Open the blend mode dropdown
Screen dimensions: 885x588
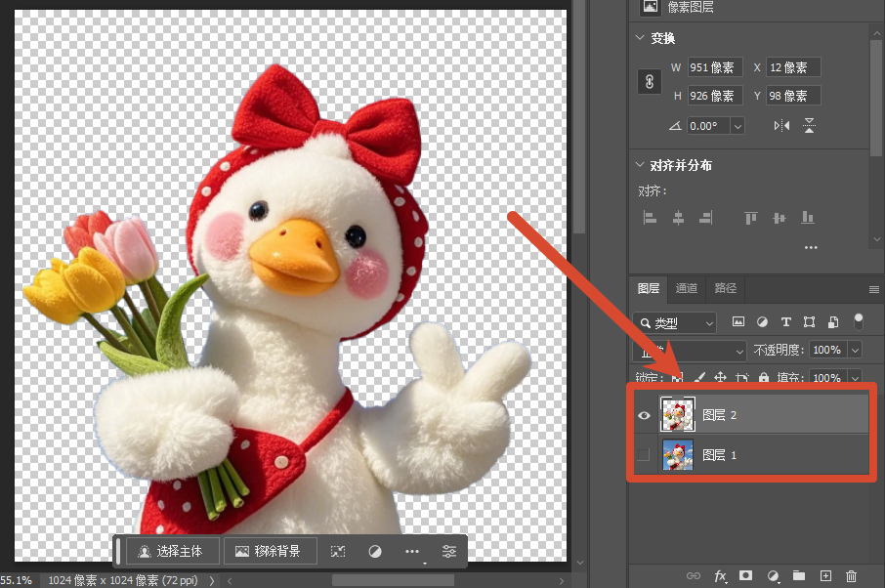click(x=690, y=351)
